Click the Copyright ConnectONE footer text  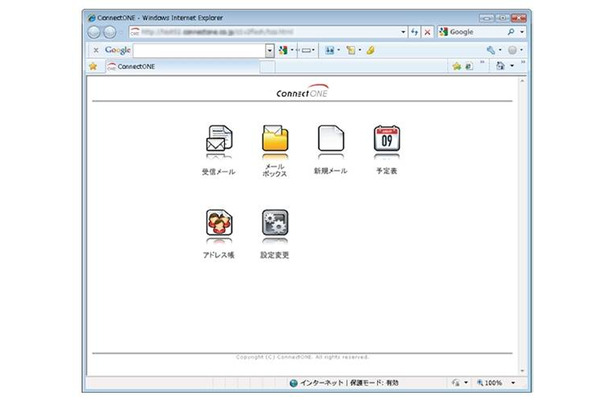(302, 357)
